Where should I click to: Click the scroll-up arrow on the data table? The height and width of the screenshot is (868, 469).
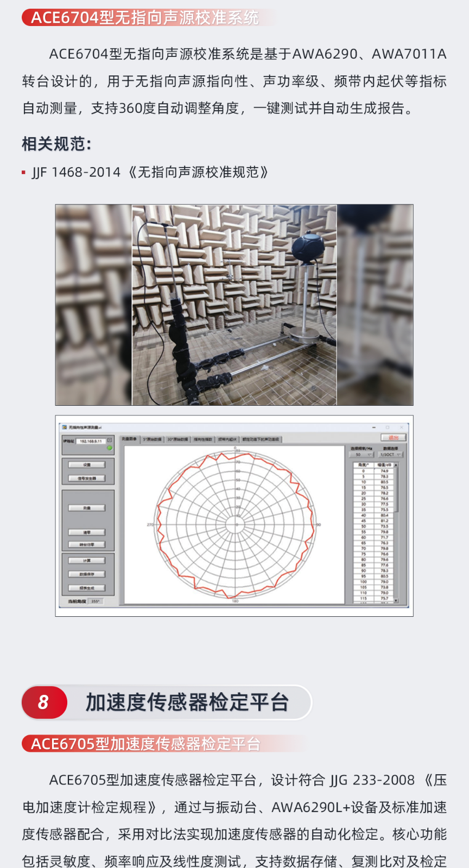tap(396, 465)
